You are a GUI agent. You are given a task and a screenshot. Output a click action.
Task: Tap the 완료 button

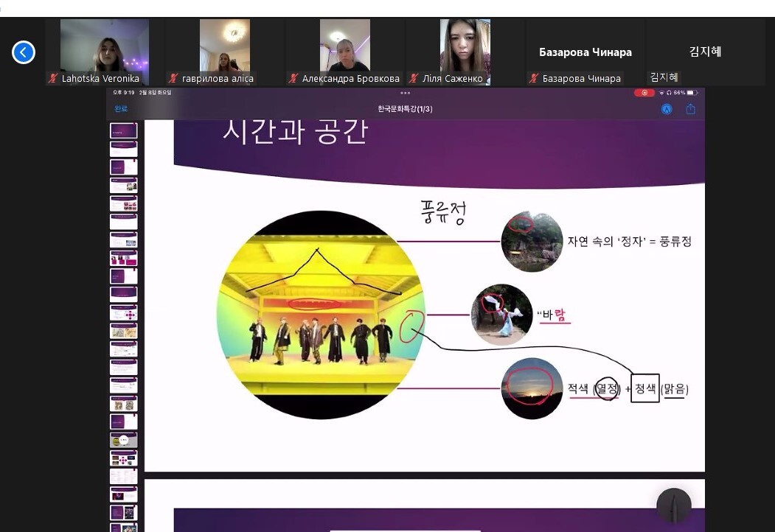pyautogui.click(x=121, y=108)
